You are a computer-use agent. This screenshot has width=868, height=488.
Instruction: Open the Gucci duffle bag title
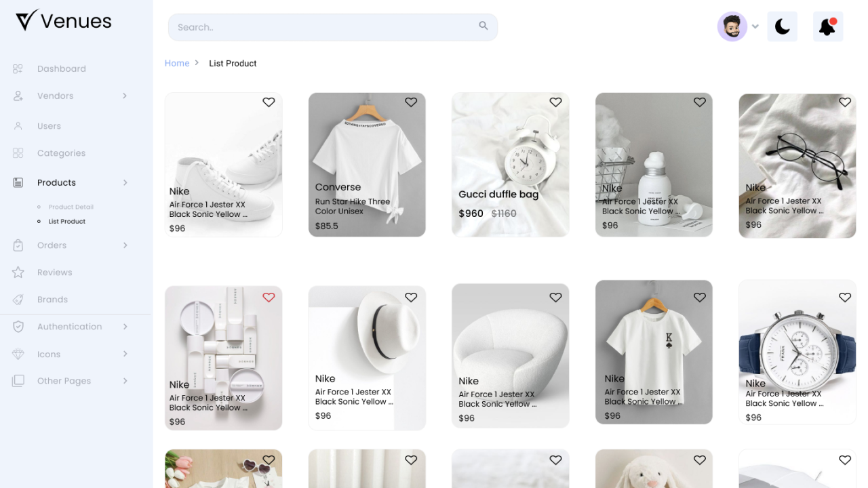pyautogui.click(x=498, y=195)
